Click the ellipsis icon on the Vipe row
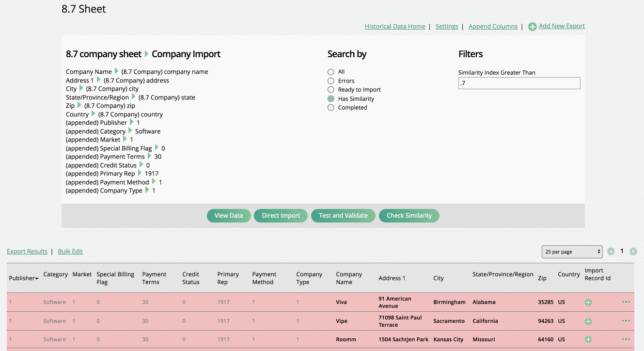This screenshot has height=351, width=644. 626,321
